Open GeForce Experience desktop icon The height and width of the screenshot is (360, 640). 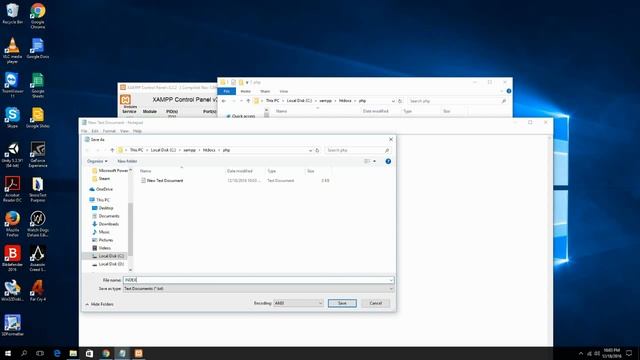click(38, 154)
